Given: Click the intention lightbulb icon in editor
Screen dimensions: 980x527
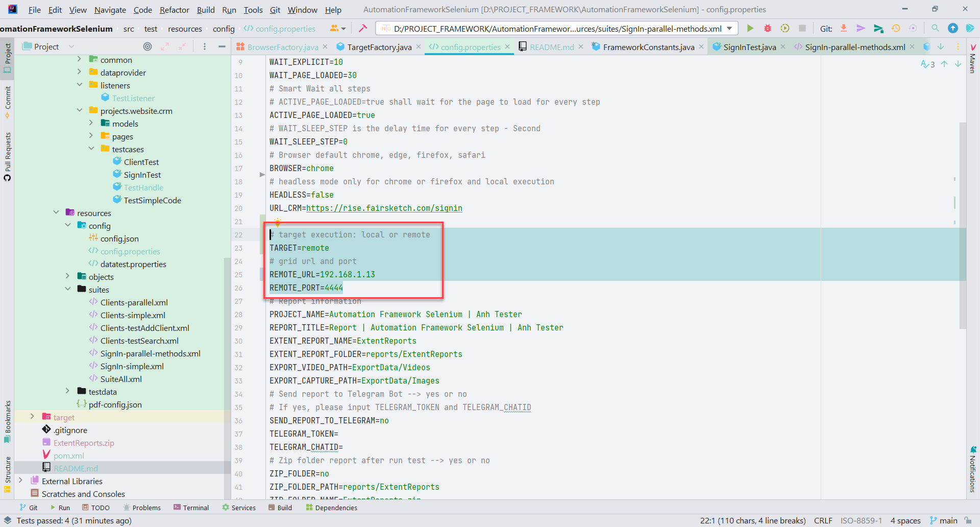Looking at the screenshot, I should tap(278, 222).
